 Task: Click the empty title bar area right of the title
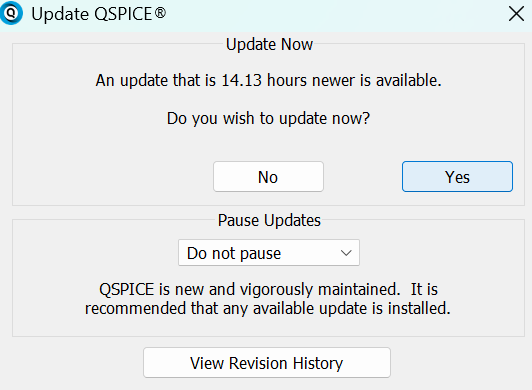[x=336, y=14]
